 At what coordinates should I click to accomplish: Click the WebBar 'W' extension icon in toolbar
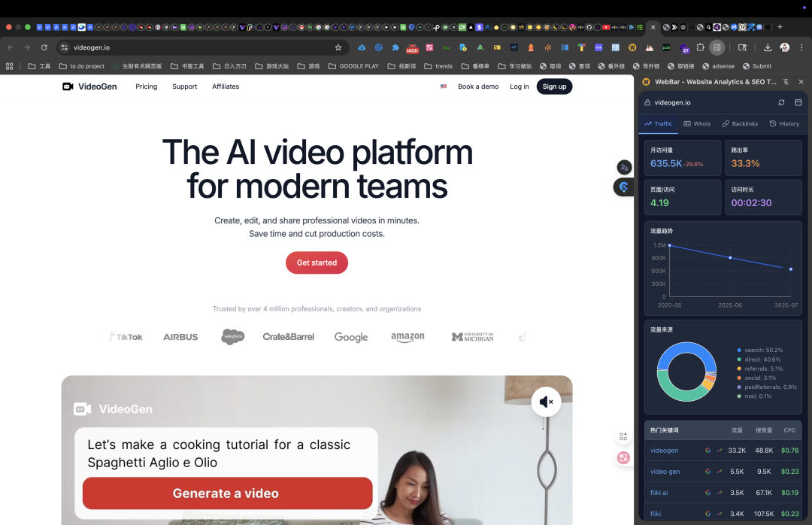click(632, 47)
